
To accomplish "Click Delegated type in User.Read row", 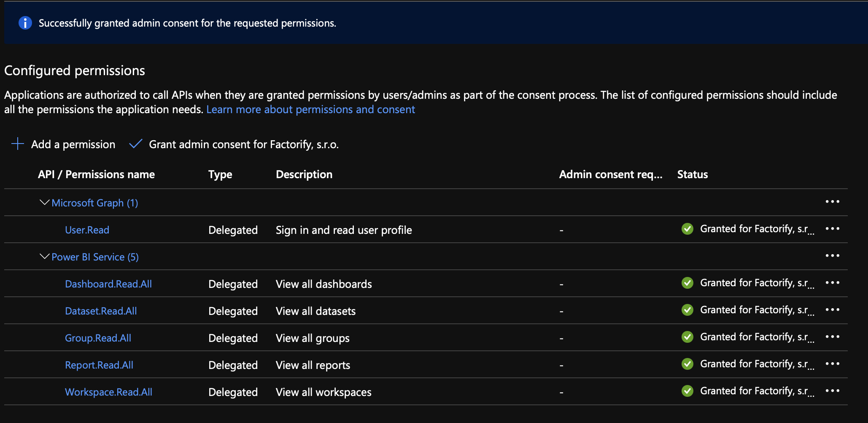I will [x=233, y=230].
